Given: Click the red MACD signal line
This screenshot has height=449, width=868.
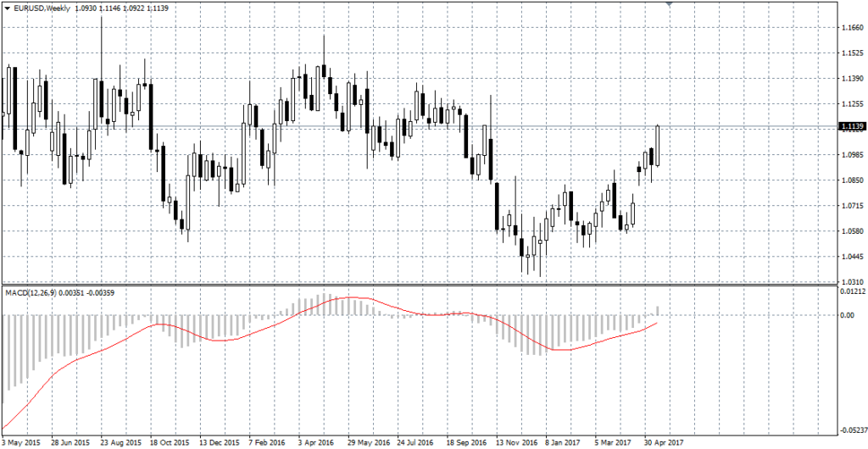Looking at the screenshot, I should (254, 335).
